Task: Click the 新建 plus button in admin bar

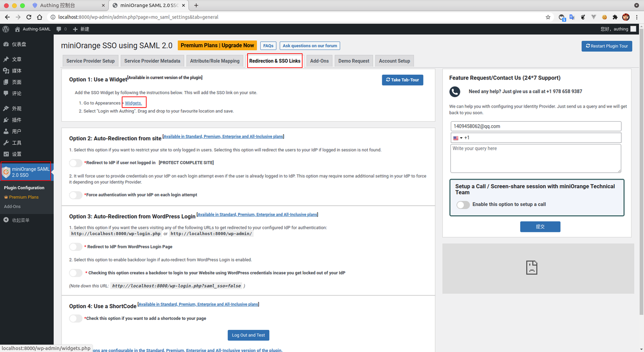Action: pyautogui.click(x=81, y=29)
